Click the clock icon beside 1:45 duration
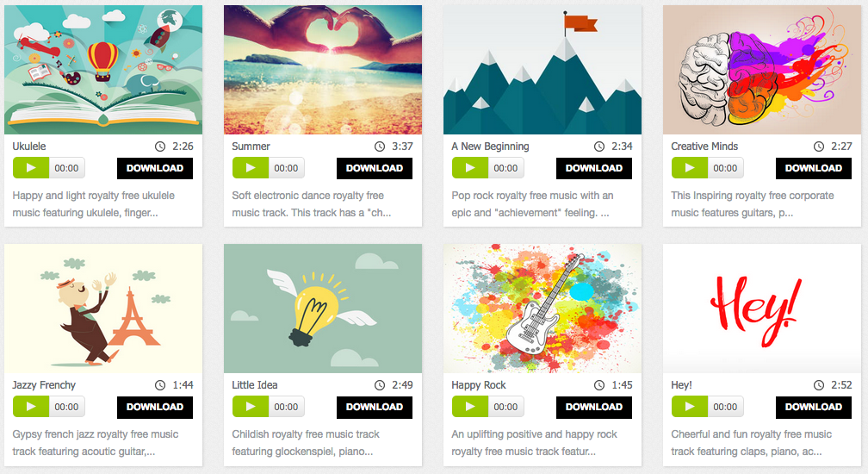The image size is (868, 474). (x=599, y=385)
